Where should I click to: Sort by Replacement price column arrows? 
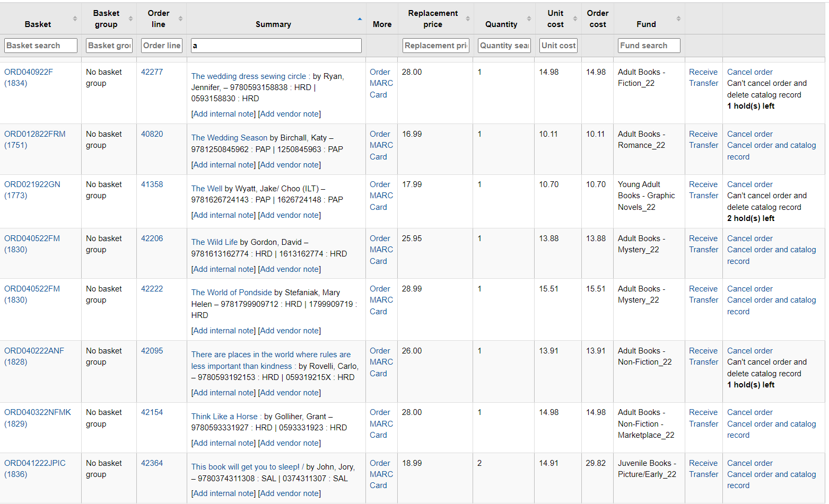[468, 19]
